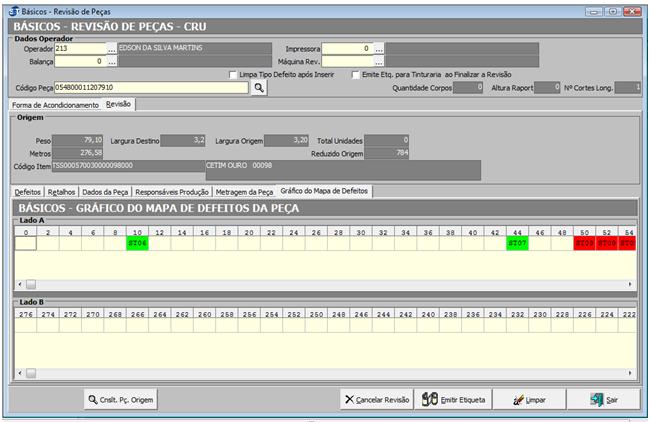Enable Limpa Tipo Defeito após Inserir
This screenshot has height=422, width=650.
pos(233,74)
